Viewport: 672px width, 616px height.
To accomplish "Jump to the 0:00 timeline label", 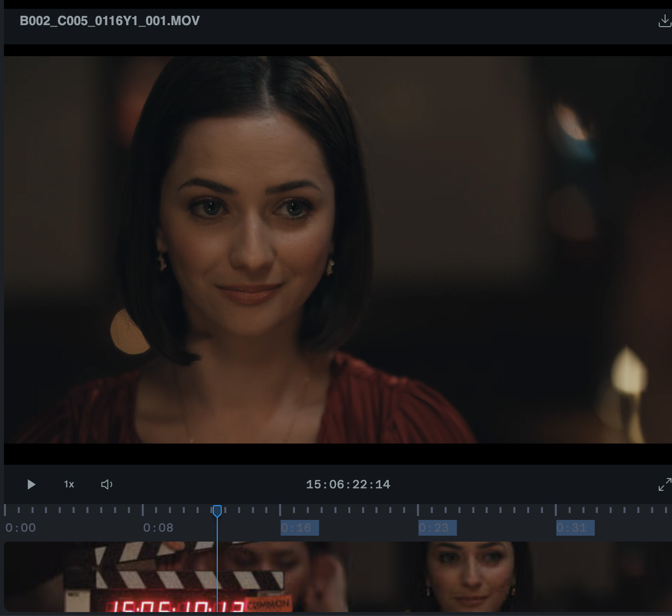I will [21, 528].
